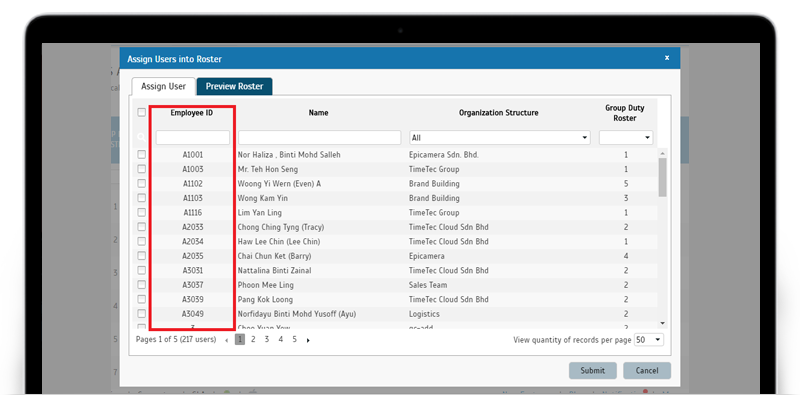Screen dimensions: 800x395
Task: Check the box for employee A1003
Action: click(141, 168)
